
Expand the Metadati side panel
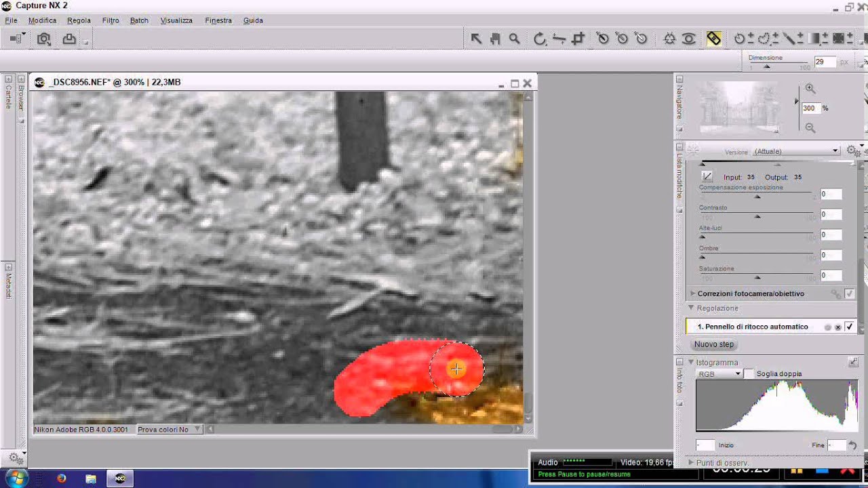9,266
